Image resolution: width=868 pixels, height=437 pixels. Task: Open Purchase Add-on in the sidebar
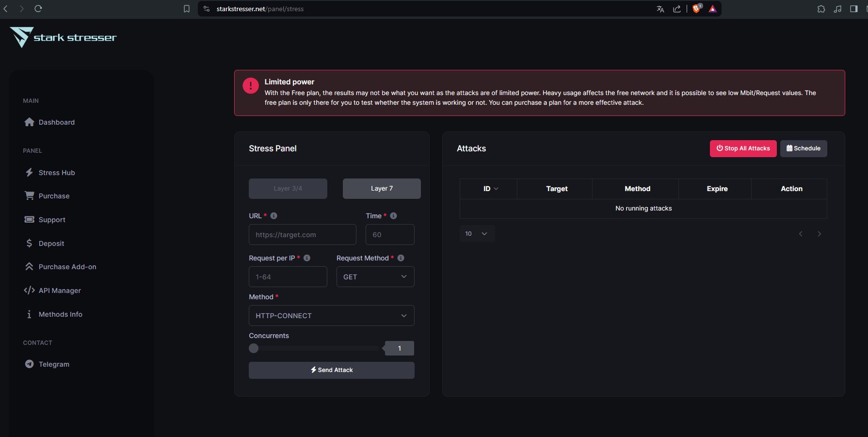click(67, 267)
